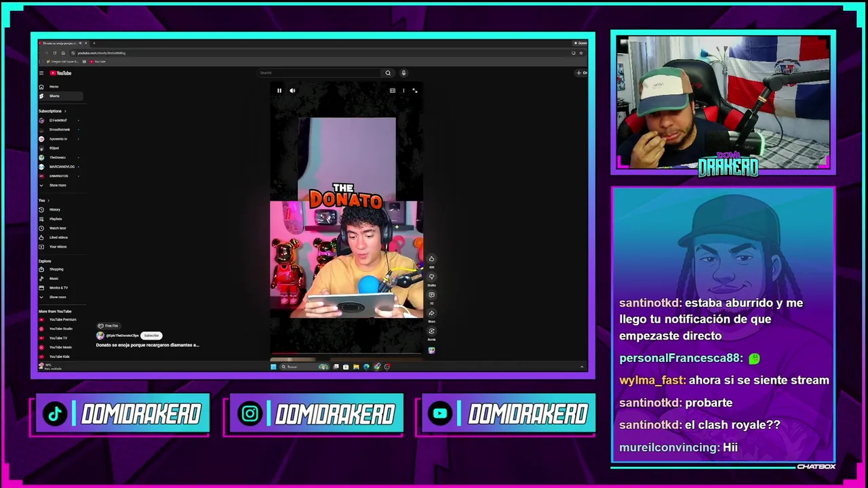Start voice search with microphone
This screenshot has height=488, width=868.
pyautogui.click(x=403, y=73)
